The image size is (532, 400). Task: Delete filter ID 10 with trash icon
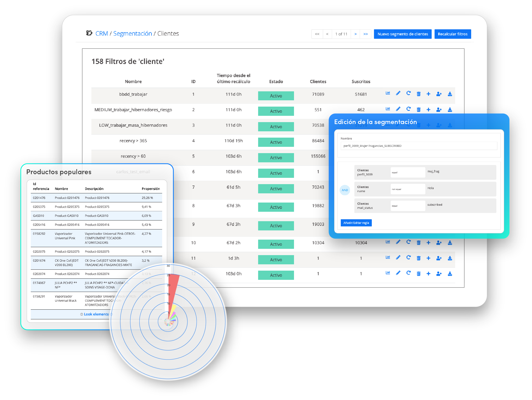coord(419,243)
